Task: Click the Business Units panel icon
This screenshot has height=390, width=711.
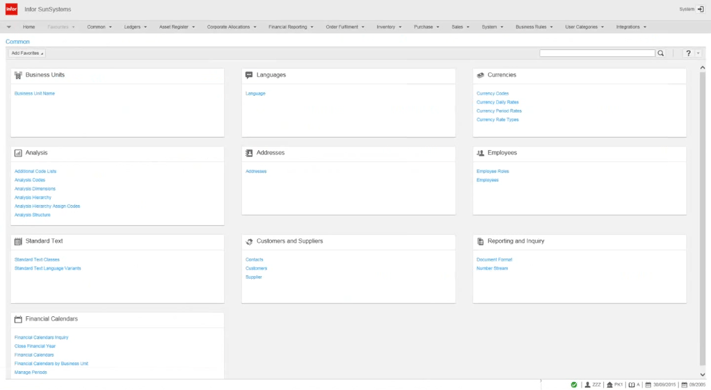Action: point(18,75)
